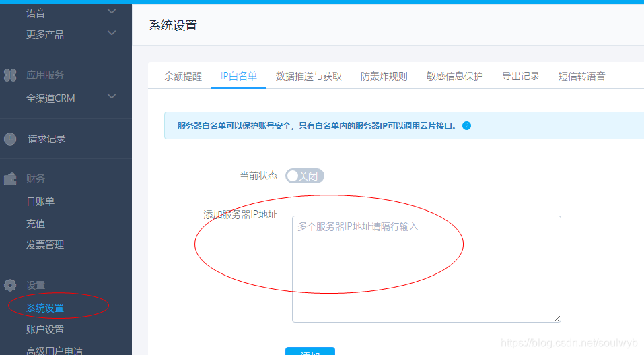The height and width of the screenshot is (355, 644).
Task: Toggle the 当前状态 switch showing 关闭
Action: 305,176
